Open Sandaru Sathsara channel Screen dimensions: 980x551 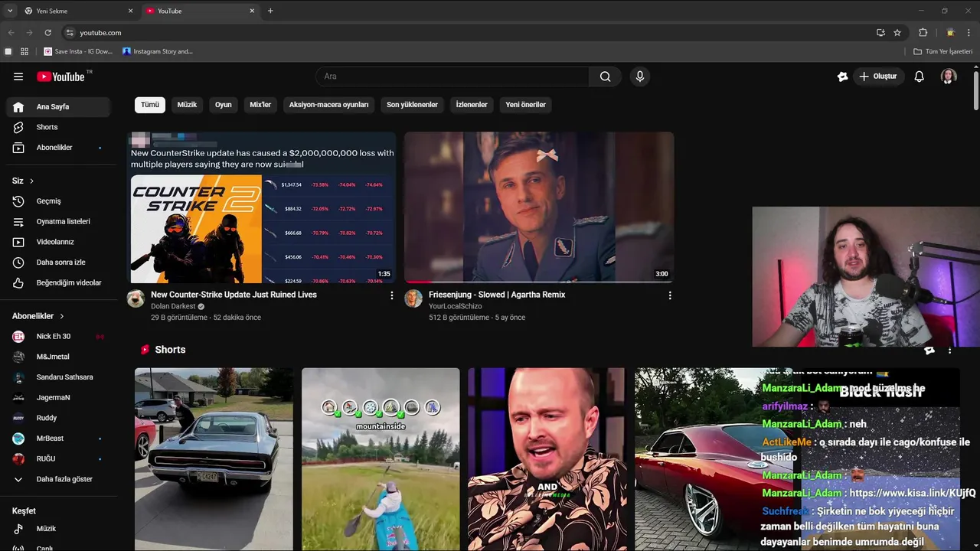pos(58,377)
